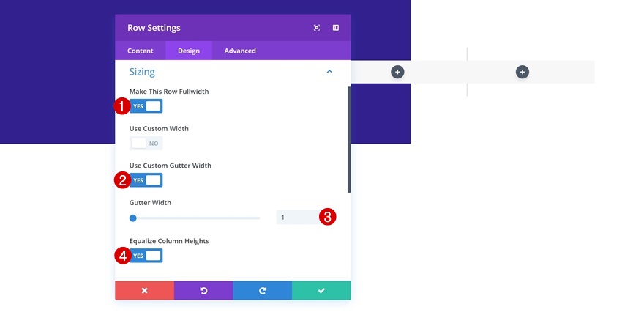Click the Gutter Width slider handle
644x326 pixels.
pos(132,218)
